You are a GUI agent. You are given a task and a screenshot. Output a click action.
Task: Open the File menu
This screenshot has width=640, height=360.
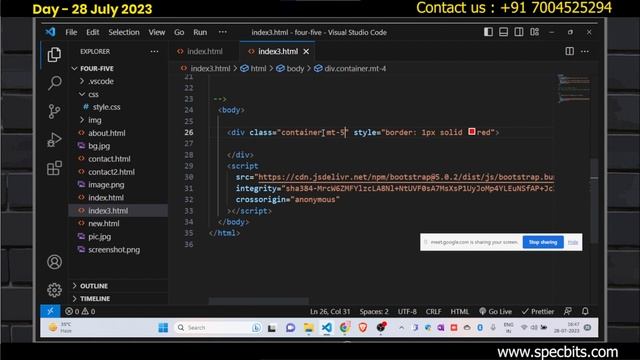tap(71, 32)
